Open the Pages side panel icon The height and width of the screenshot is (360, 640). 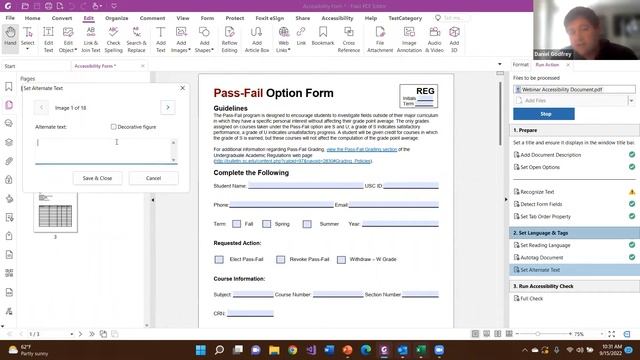(x=9, y=105)
